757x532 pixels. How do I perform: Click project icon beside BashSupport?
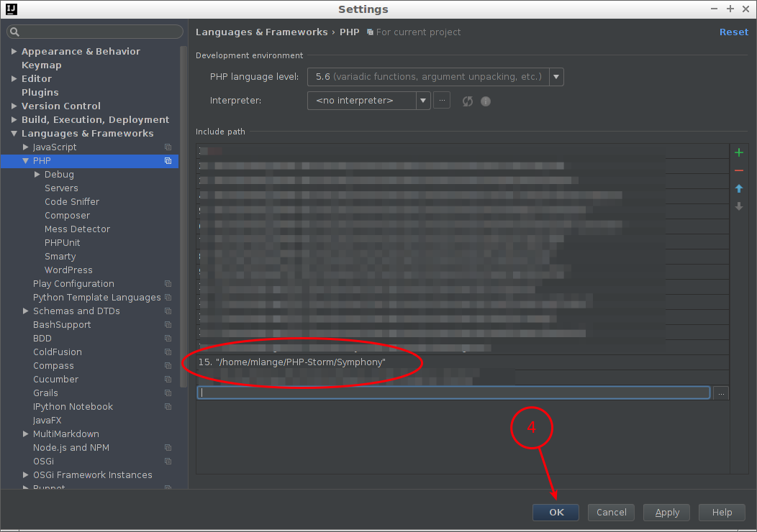tap(168, 325)
